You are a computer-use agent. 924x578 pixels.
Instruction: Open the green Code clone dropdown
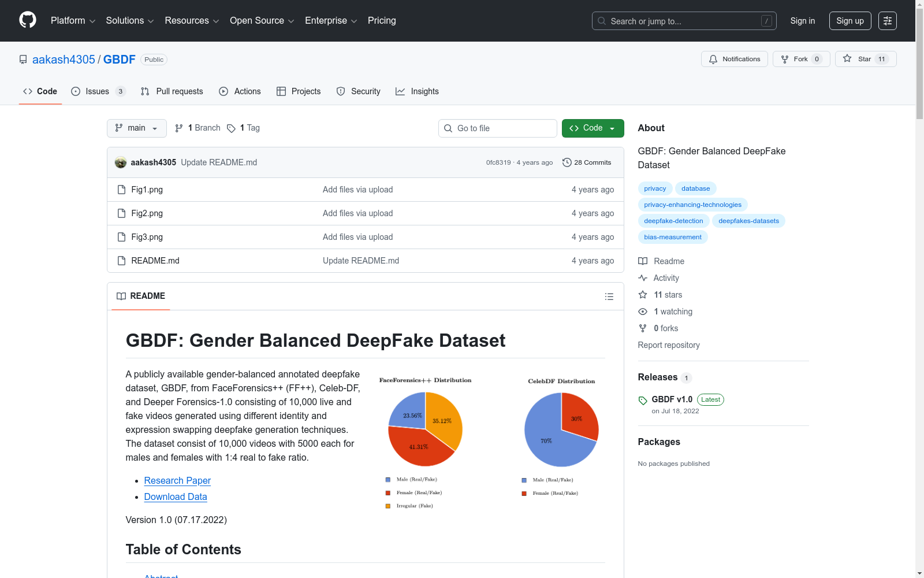click(593, 128)
